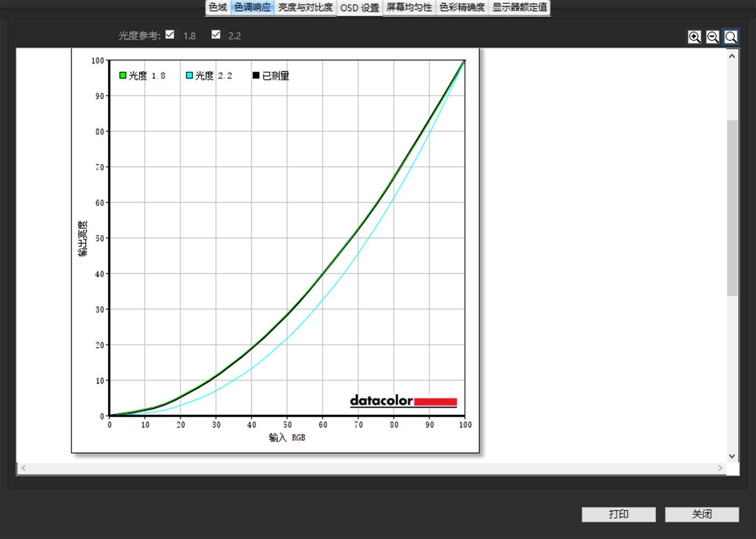The width and height of the screenshot is (756, 539).
Task: Click the green 光度 1.8 legend swatch
Action: click(123, 75)
